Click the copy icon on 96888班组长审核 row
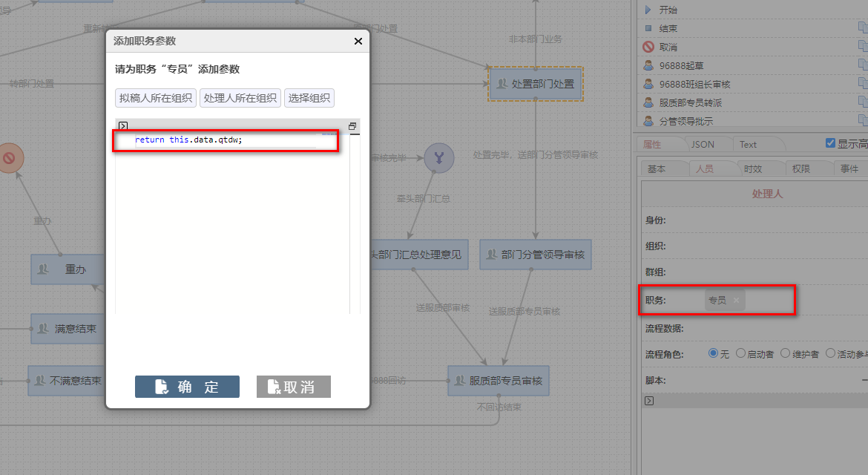The image size is (868, 475). 863,83
